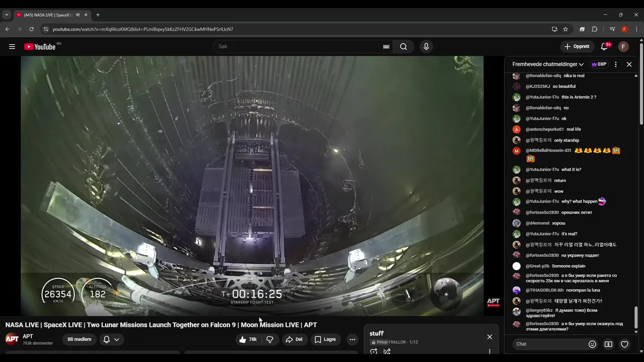Open media controls icon in Chrome toolbar
644x362 pixels.
pyautogui.click(x=612, y=29)
